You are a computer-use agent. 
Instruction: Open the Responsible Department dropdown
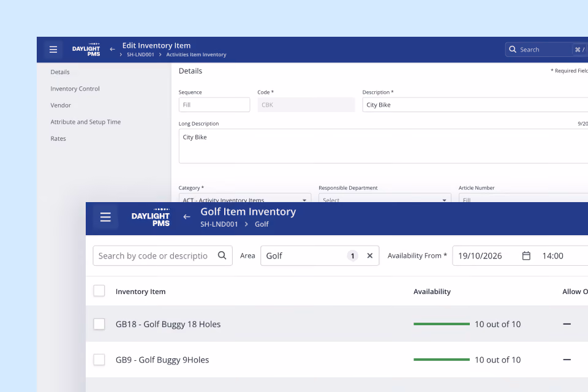385,198
